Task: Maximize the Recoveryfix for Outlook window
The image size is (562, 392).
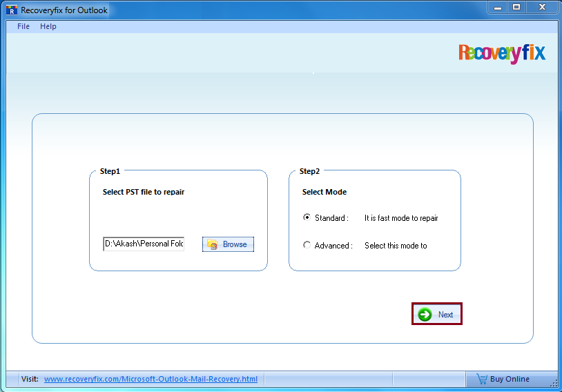Action: [x=516, y=8]
